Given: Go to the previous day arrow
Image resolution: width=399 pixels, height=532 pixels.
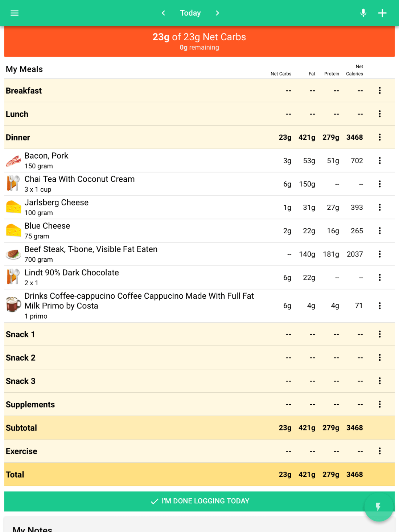Looking at the screenshot, I should click(x=163, y=13).
